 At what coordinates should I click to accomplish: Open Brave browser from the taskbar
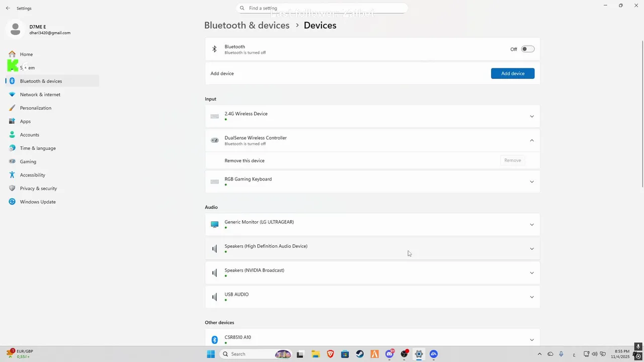tap(330, 354)
